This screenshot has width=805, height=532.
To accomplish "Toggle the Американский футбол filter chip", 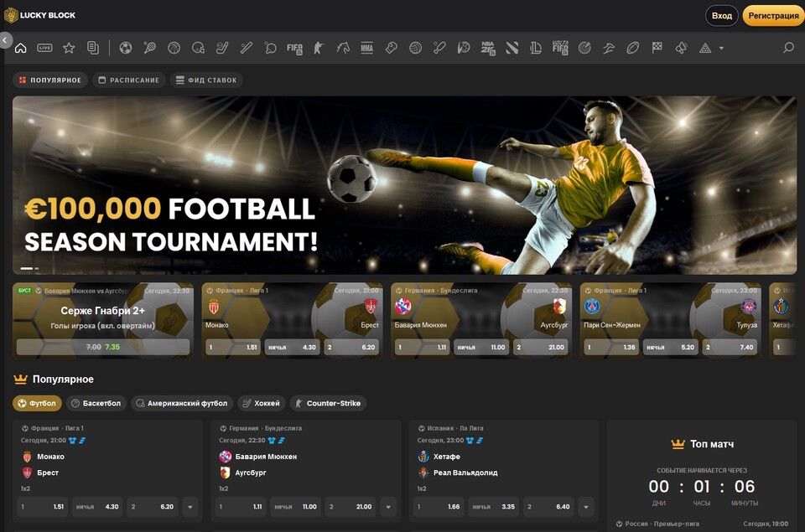I will pyautogui.click(x=181, y=403).
